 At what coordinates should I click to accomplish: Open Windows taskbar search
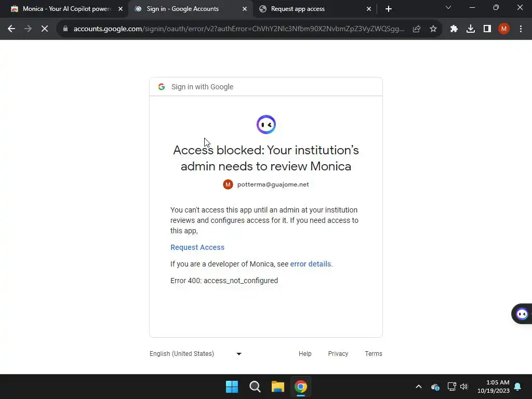[255, 387]
